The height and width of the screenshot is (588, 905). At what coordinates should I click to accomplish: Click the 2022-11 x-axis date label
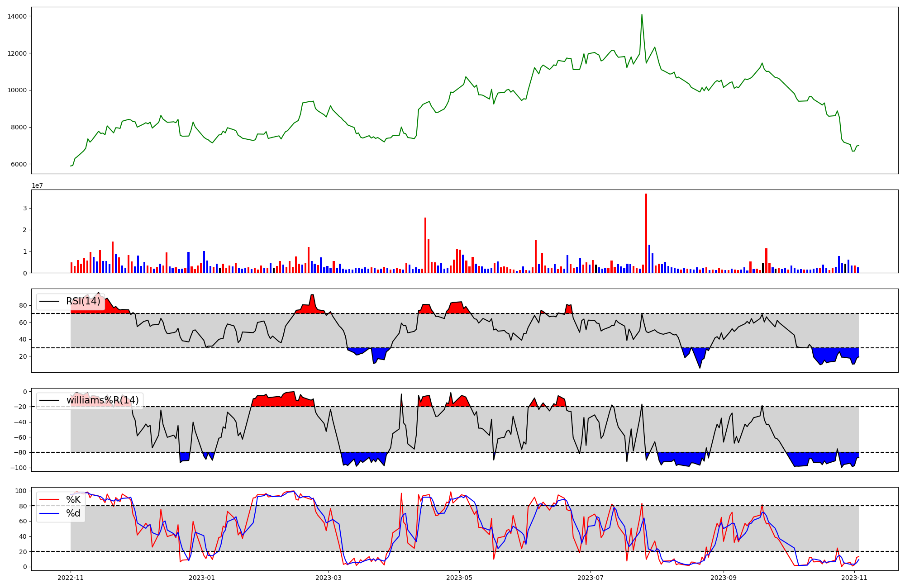click(71, 578)
